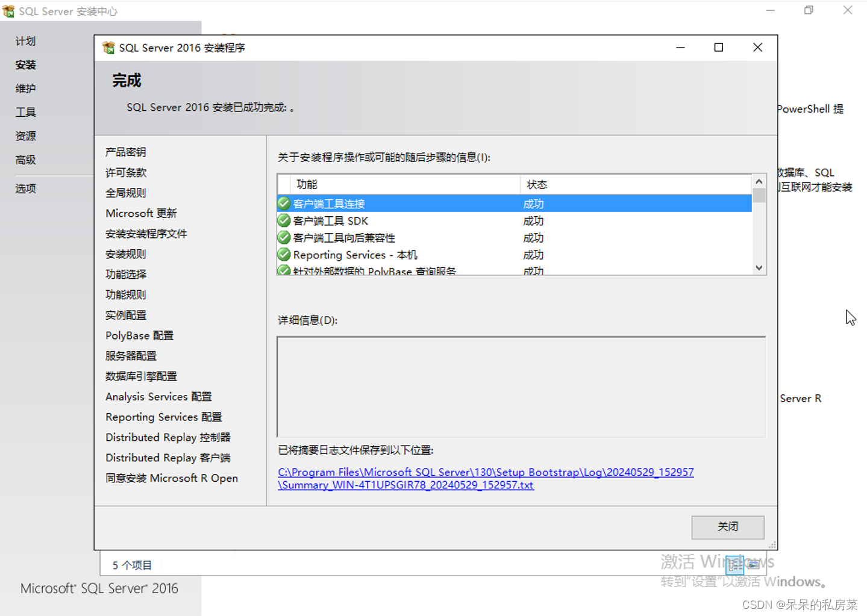Screen dimensions: 867x616
Task: Click the Analysis Services 配置 step
Action: [x=158, y=397]
